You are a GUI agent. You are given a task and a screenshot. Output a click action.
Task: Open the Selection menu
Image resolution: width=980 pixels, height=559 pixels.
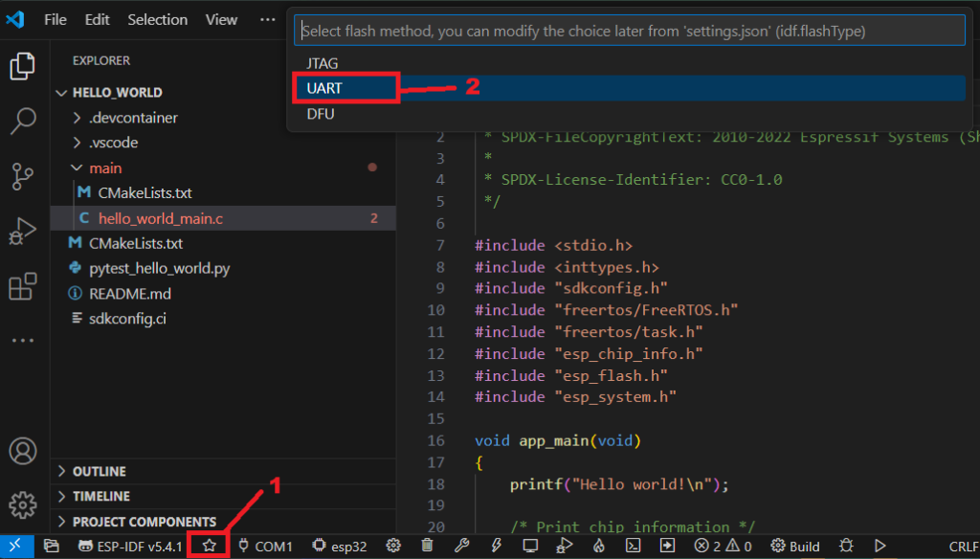tap(158, 19)
